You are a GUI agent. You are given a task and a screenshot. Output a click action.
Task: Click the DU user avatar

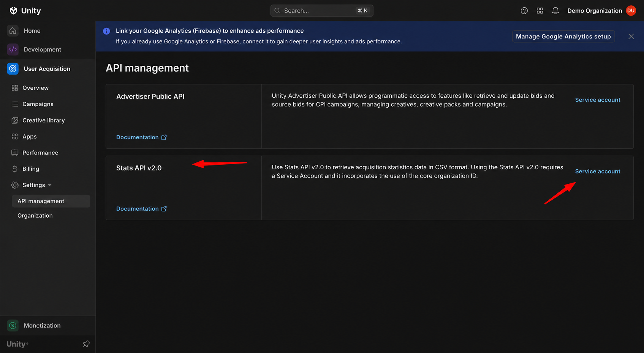(631, 11)
